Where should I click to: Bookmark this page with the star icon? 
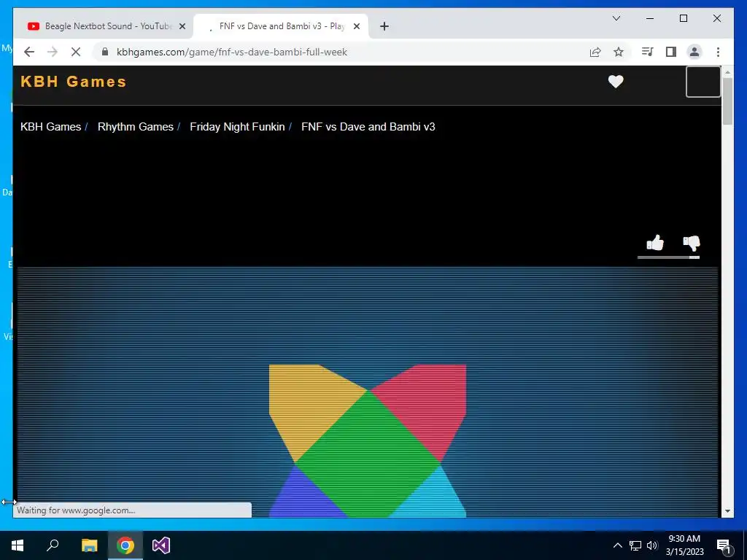click(619, 52)
